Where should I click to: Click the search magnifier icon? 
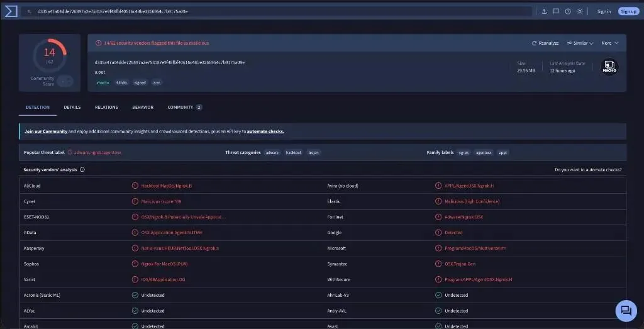click(x=29, y=11)
